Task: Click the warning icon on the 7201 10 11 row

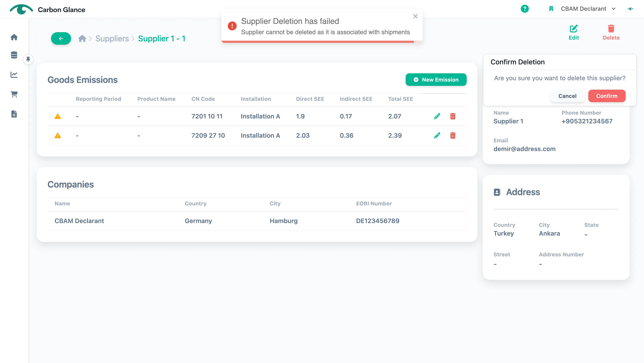Action: coord(58,116)
